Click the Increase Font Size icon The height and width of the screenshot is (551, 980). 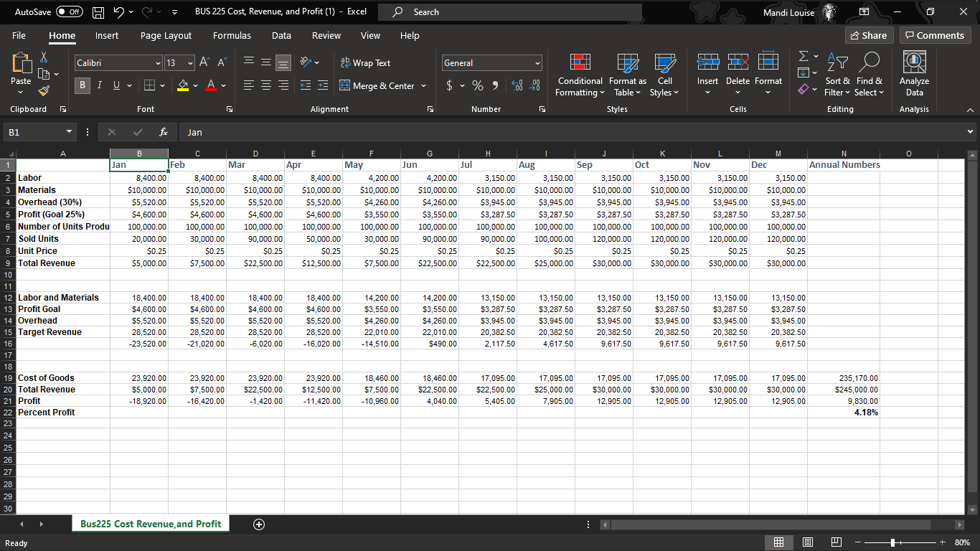[x=204, y=63]
